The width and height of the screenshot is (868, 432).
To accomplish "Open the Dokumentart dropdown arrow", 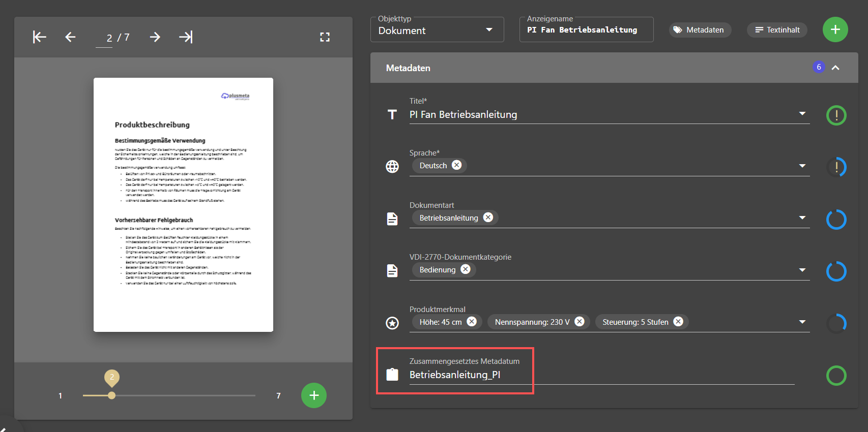I will click(802, 218).
